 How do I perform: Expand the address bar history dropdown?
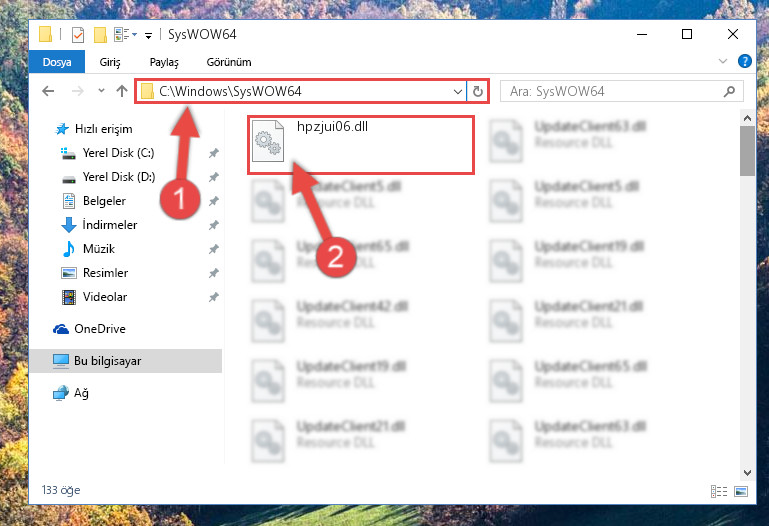458,92
